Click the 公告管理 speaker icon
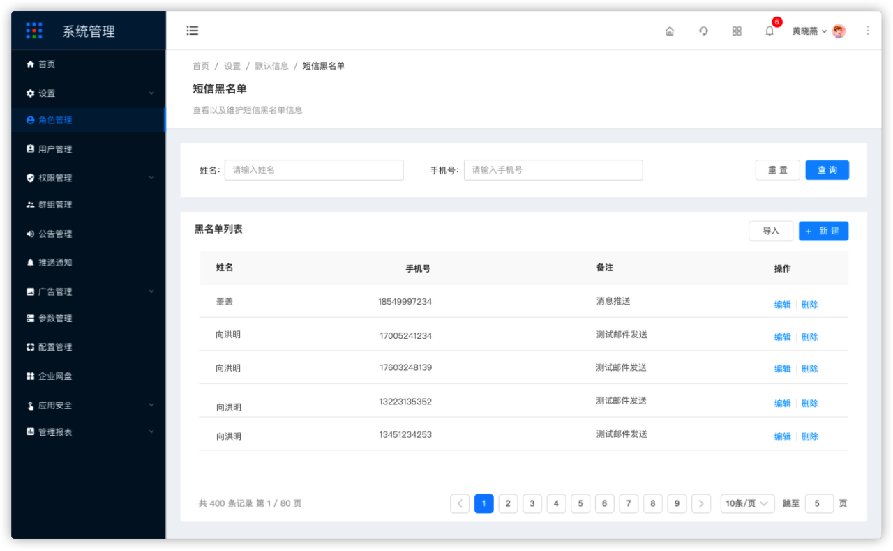893x551 pixels. click(30, 234)
